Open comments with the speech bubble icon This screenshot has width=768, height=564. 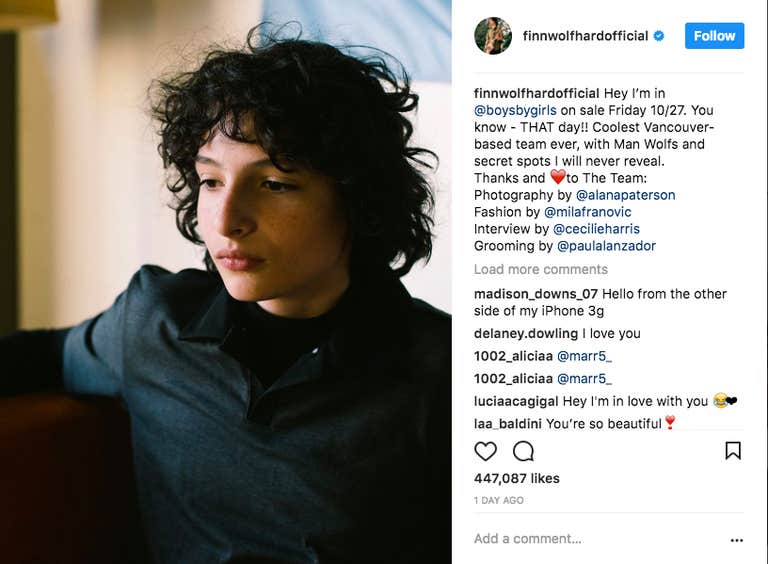[x=523, y=451]
